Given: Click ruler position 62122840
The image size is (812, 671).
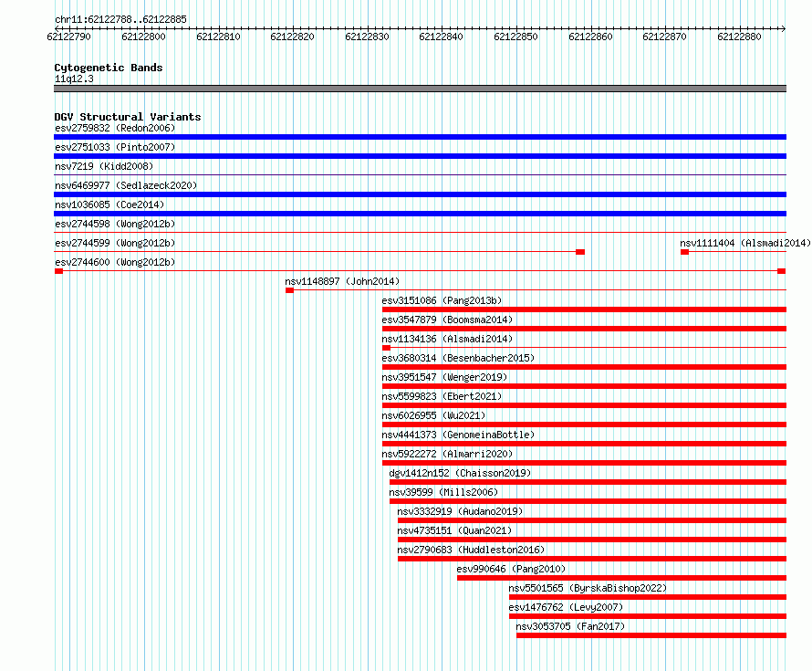Looking at the screenshot, I should (x=442, y=37).
